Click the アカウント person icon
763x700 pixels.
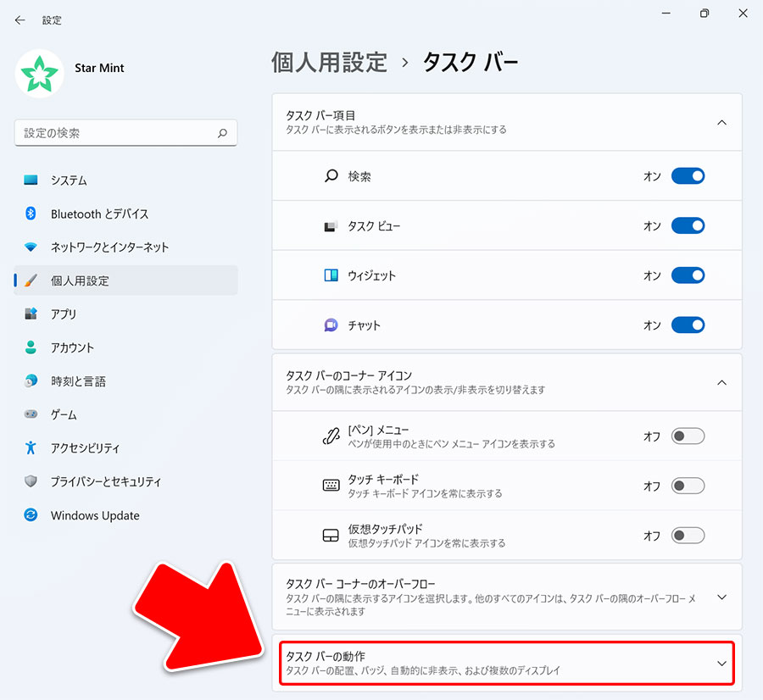[x=31, y=347]
